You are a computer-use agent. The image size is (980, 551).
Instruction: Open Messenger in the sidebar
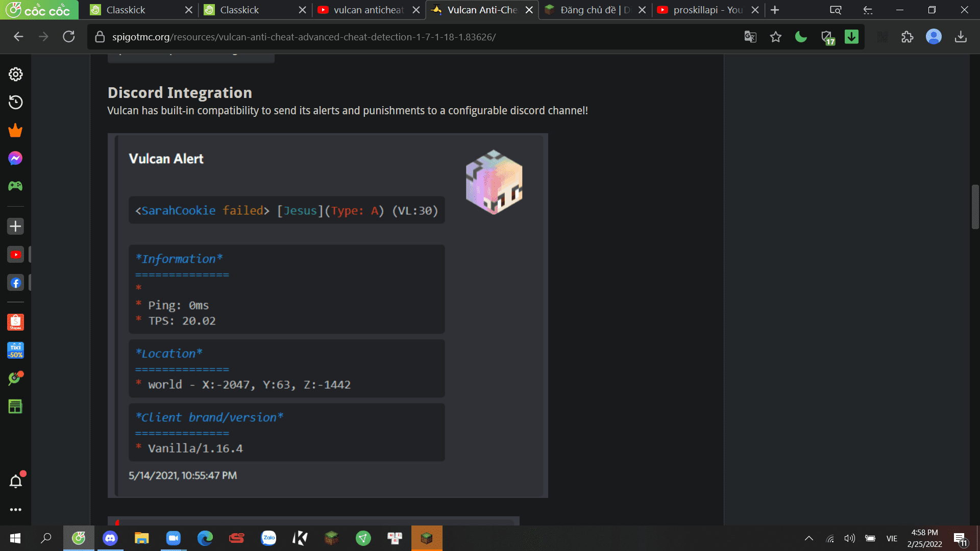(x=15, y=158)
